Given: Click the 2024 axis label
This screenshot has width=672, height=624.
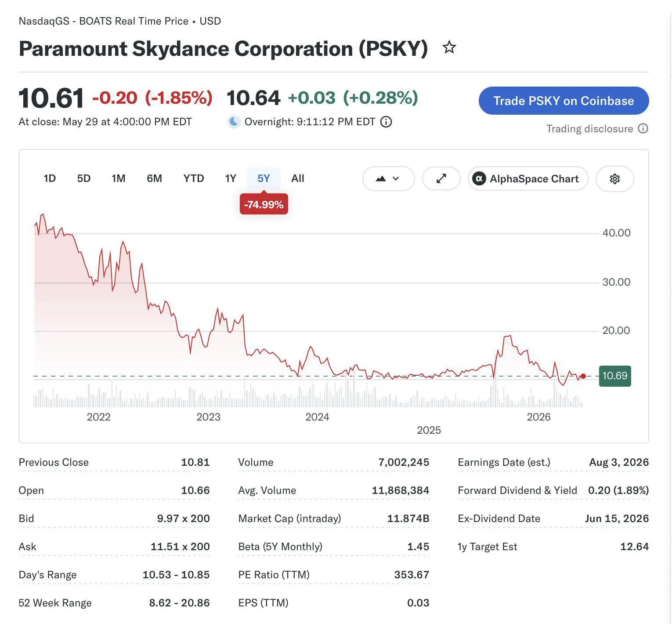Looking at the screenshot, I should click(x=317, y=417).
